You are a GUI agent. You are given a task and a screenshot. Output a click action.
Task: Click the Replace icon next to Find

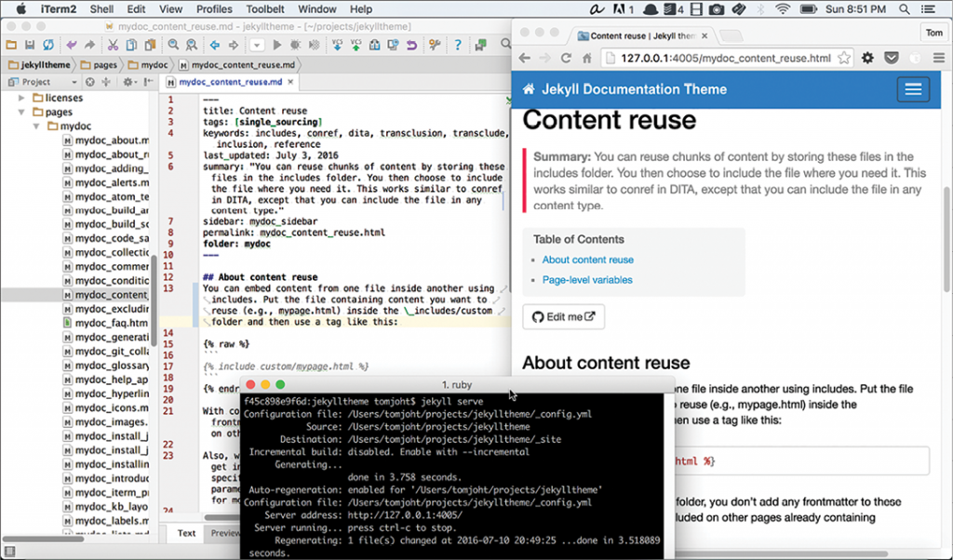(x=192, y=45)
